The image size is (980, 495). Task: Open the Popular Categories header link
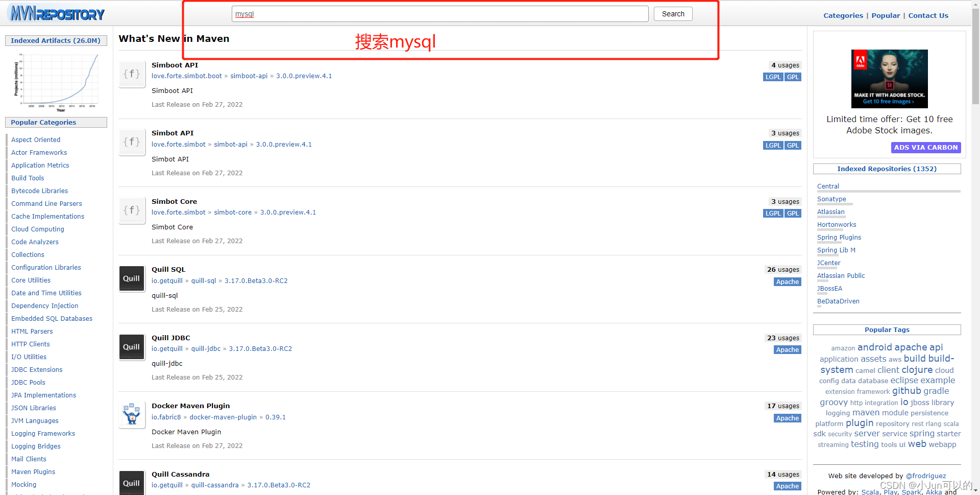pyautogui.click(x=43, y=122)
